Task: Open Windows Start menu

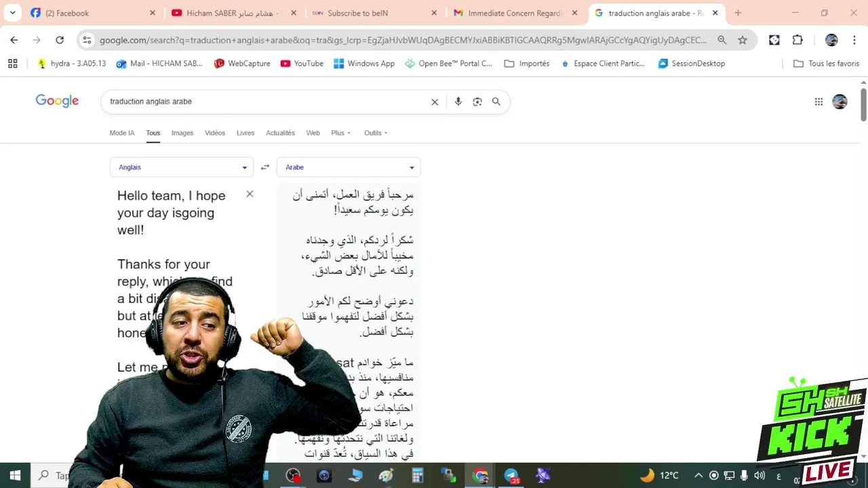Action: point(15,475)
